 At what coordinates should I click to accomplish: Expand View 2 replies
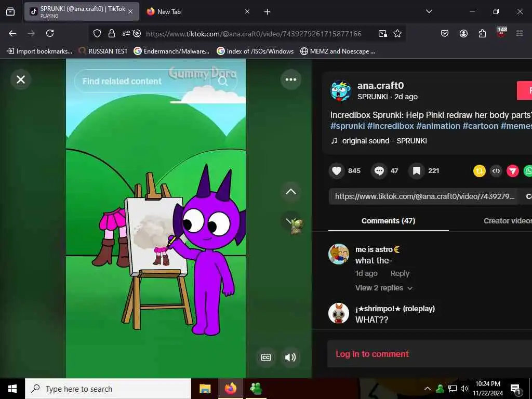tap(384, 288)
